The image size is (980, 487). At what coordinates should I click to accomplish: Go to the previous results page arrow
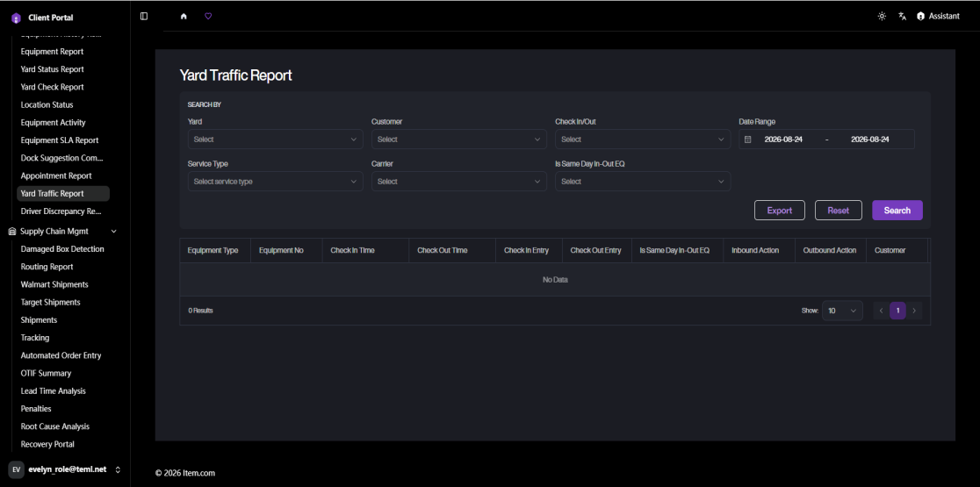882,311
